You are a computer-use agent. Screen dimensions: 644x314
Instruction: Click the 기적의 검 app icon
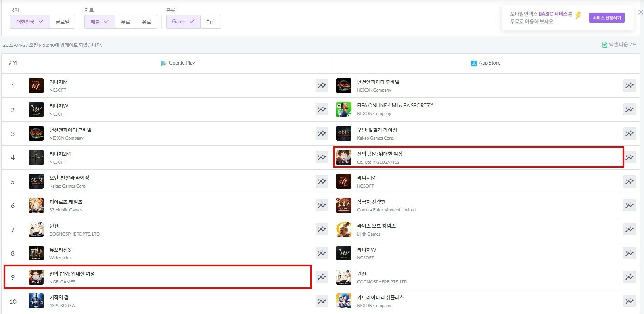(36, 301)
